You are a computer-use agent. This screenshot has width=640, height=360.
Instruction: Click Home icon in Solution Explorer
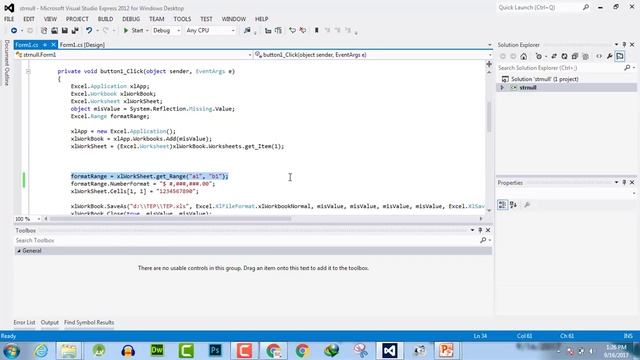524,56
